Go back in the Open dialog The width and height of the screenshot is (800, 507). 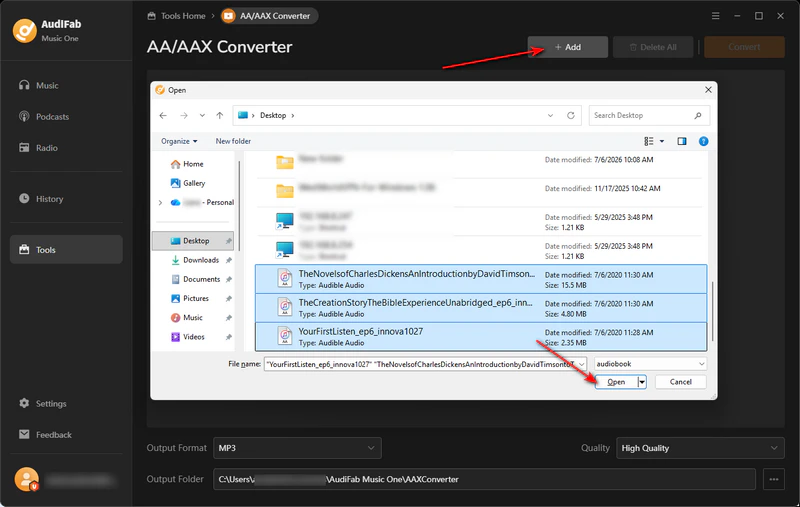[x=163, y=115]
